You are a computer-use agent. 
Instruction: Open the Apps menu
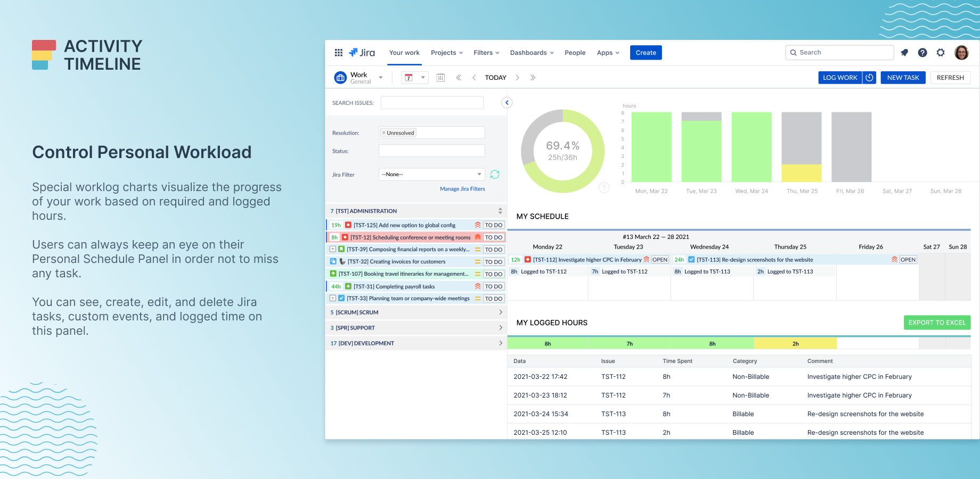(608, 53)
